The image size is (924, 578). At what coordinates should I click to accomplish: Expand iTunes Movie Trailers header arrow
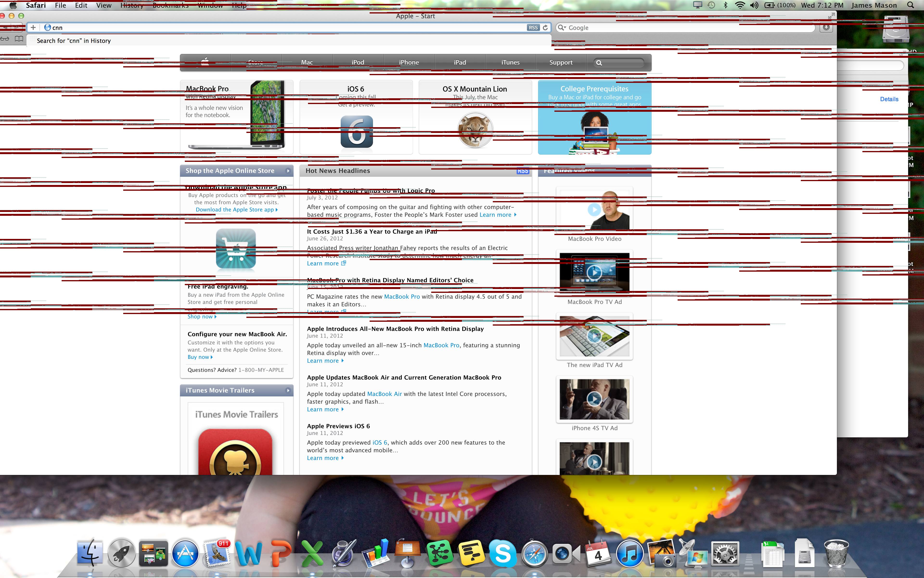(288, 390)
